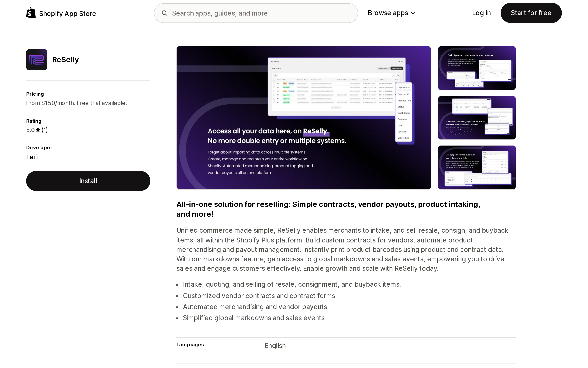This screenshot has width=588, height=368.
Task: Focus the Search apps, guides, and more field
Action: 256,13
